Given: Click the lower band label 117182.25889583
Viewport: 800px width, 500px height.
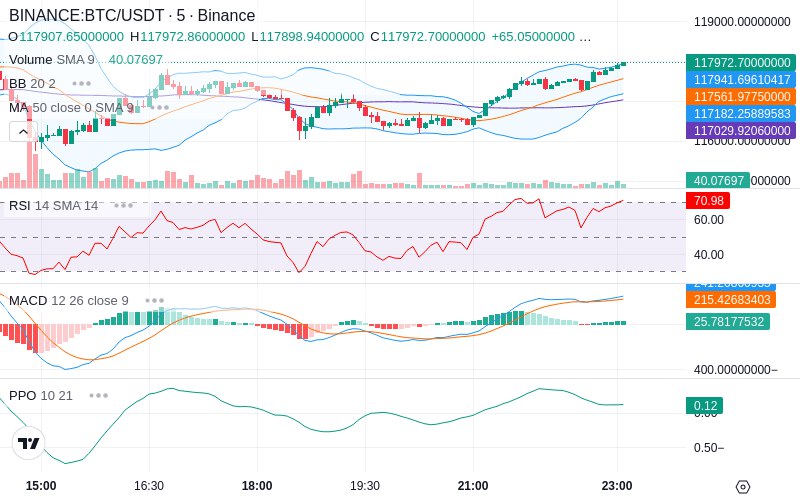Looking at the screenshot, I should [741, 113].
